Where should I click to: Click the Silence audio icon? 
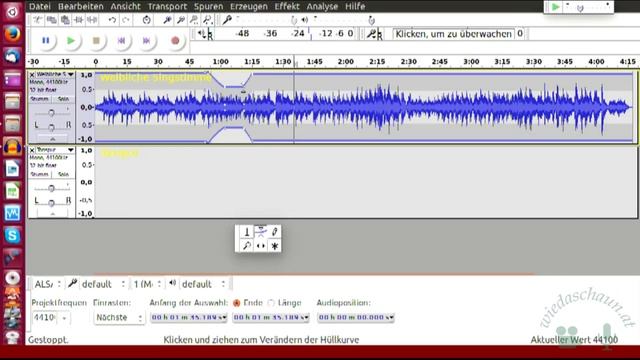93,20
